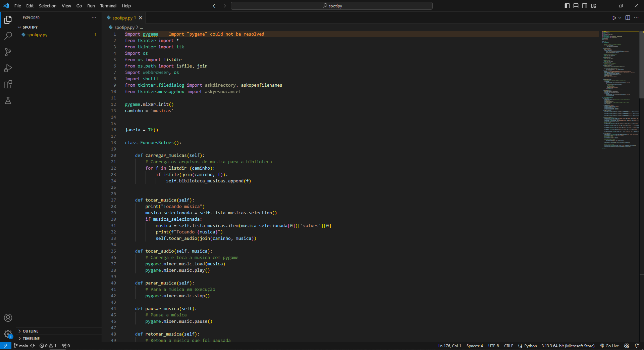644x350 pixels.
Task: Open the Terminal menu
Action: (108, 6)
